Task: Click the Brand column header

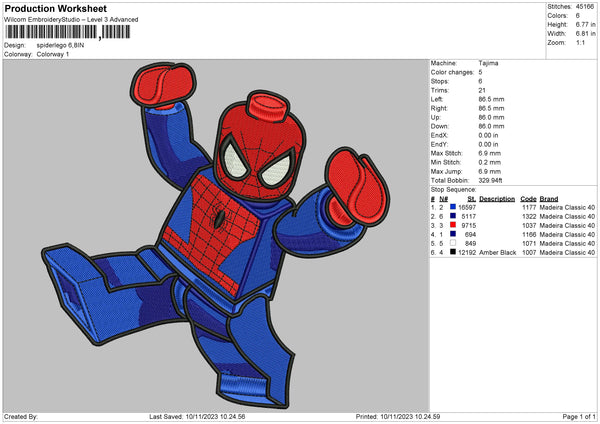Action: 548,198
